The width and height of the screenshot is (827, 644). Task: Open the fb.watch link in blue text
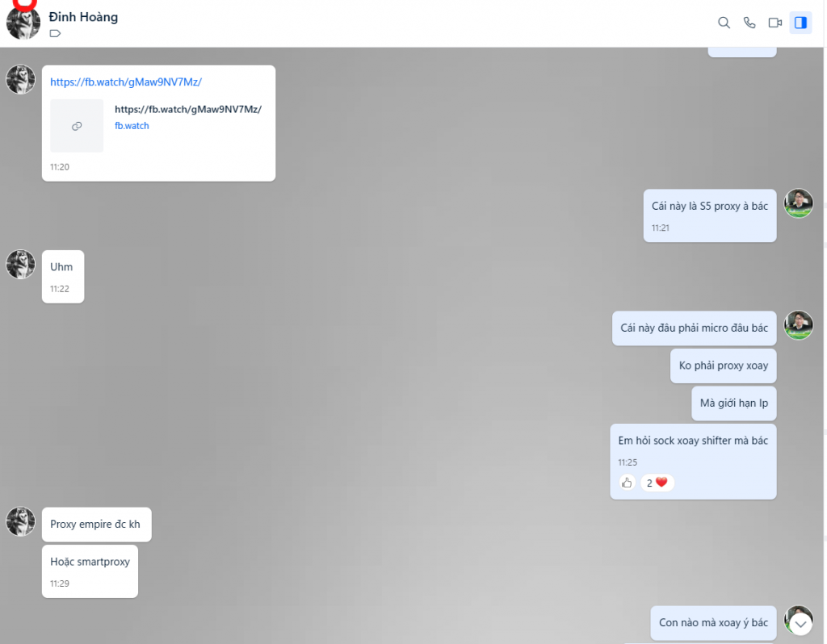tap(126, 82)
